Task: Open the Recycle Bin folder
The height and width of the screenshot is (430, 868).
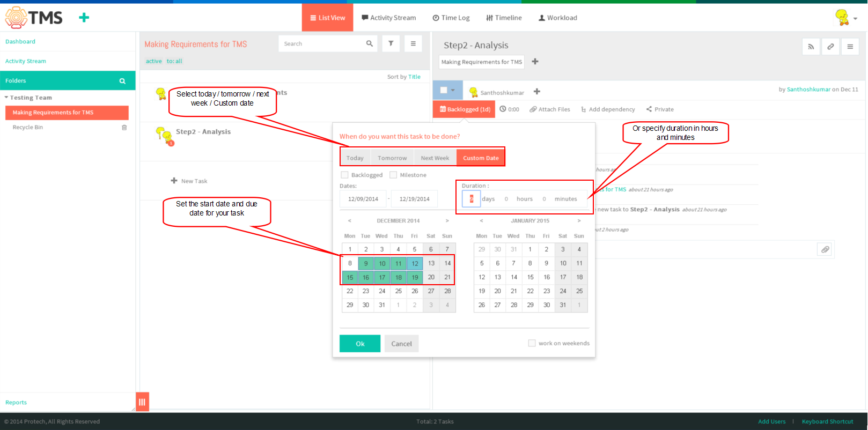Action: (x=28, y=128)
